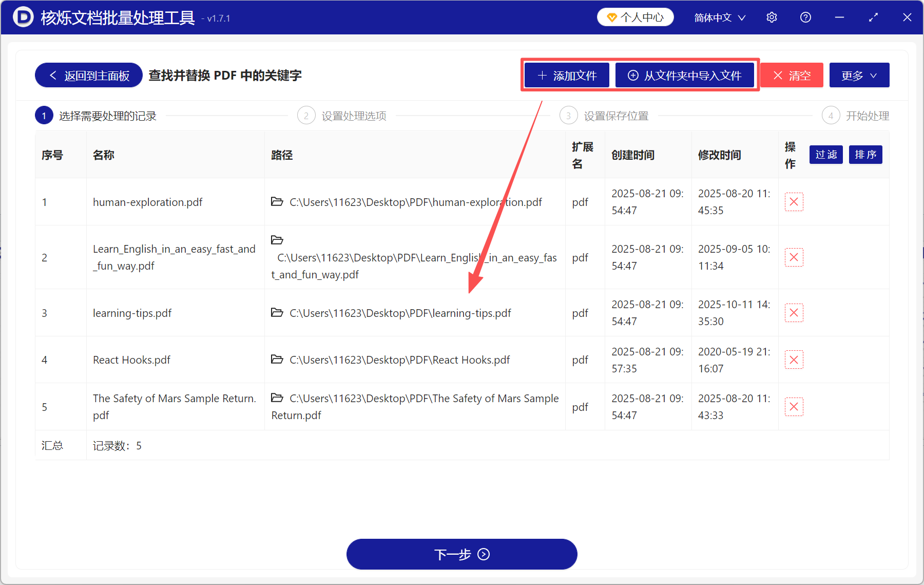Viewport: 924px width, 585px height.
Task: Click step 4 开始处理 indicator
Action: point(831,115)
